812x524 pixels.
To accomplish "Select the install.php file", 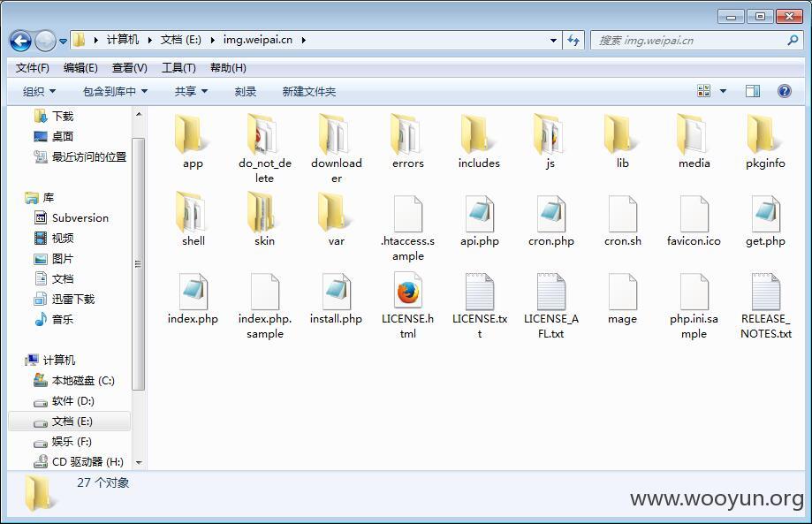I will 336,298.
